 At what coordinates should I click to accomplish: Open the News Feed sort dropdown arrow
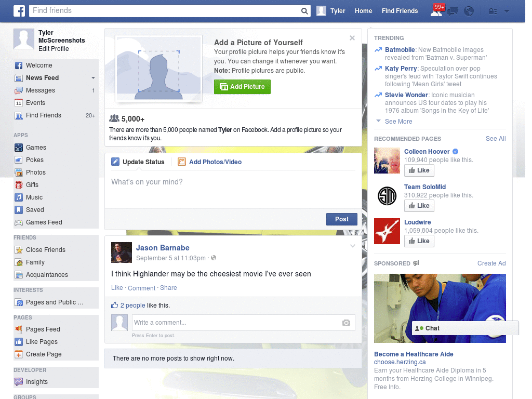pyautogui.click(x=93, y=78)
